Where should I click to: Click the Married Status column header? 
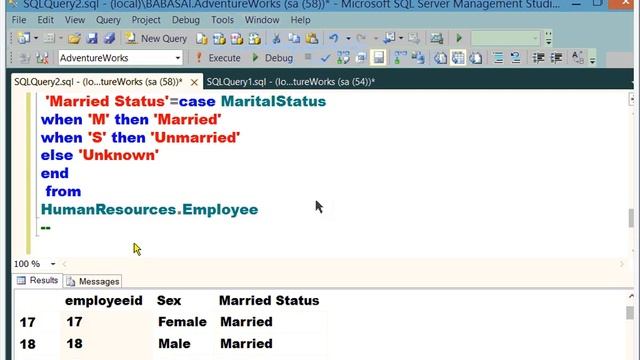pos(269,301)
